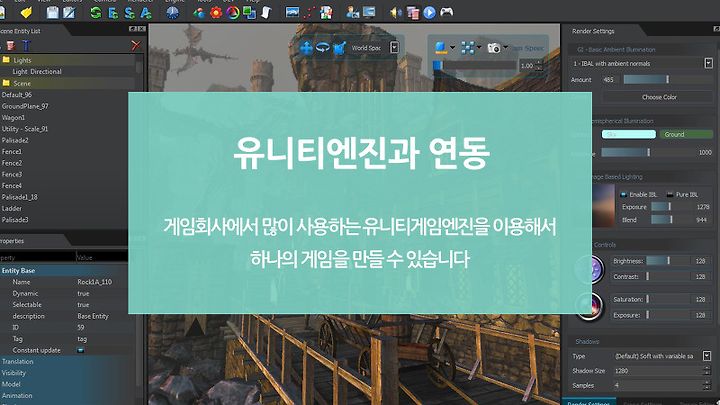The width and height of the screenshot is (720, 405).
Task: Click the landscape picture toolbar icon
Action: coord(292,12)
